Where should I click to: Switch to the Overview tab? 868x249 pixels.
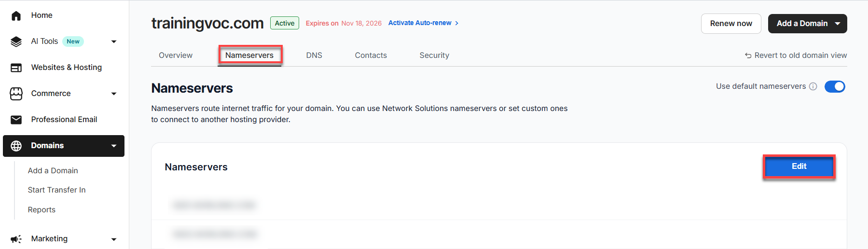point(176,55)
